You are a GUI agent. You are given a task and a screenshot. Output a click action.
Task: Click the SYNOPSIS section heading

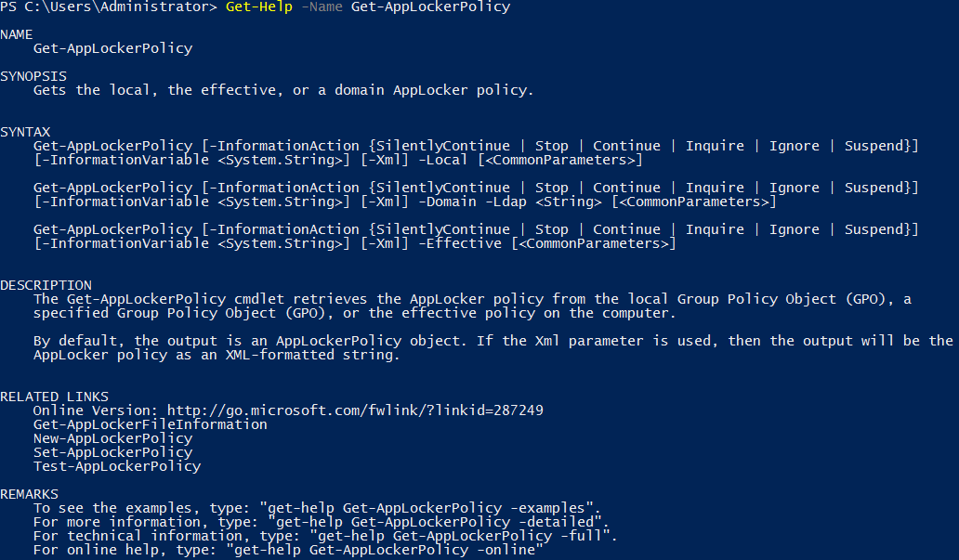click(33, 76)
